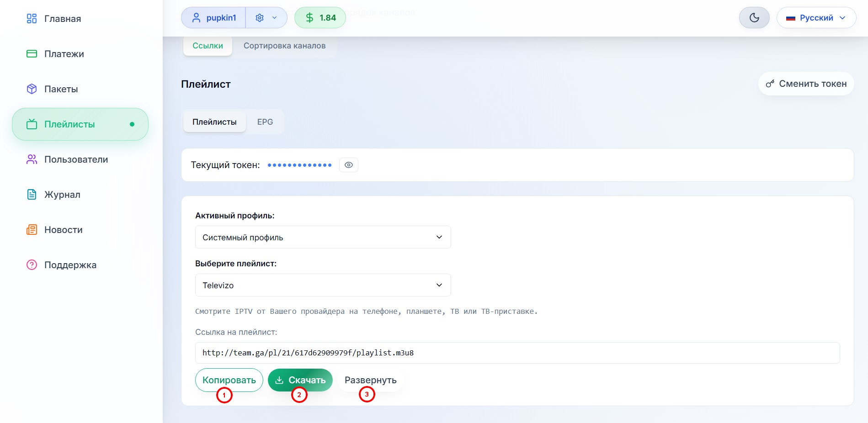Download the playlist with Скачать button

click(x=300, y=380)
